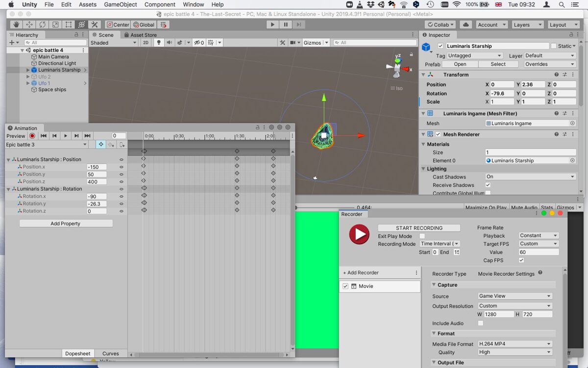This screenshot has width=588, height=368.
Task: Click the Add Event button in Animation
Action: tap(122, 145)
